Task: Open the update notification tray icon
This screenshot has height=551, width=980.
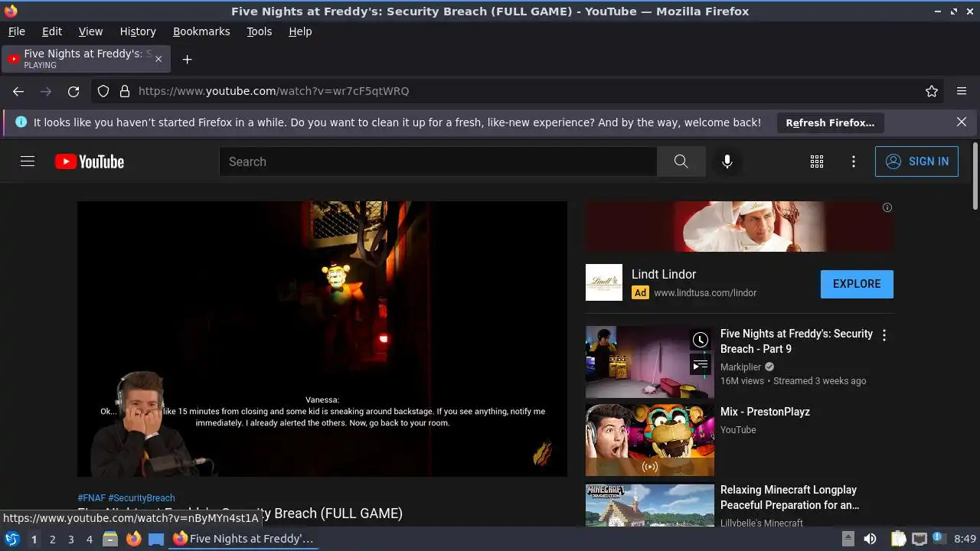Action: point(939,539)
